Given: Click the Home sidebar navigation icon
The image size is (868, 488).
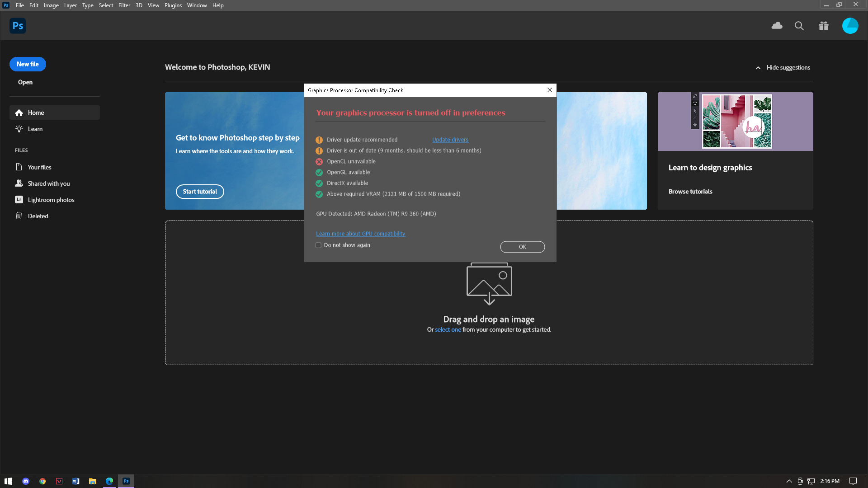Looking at the screenshot, I should point(19,113).
